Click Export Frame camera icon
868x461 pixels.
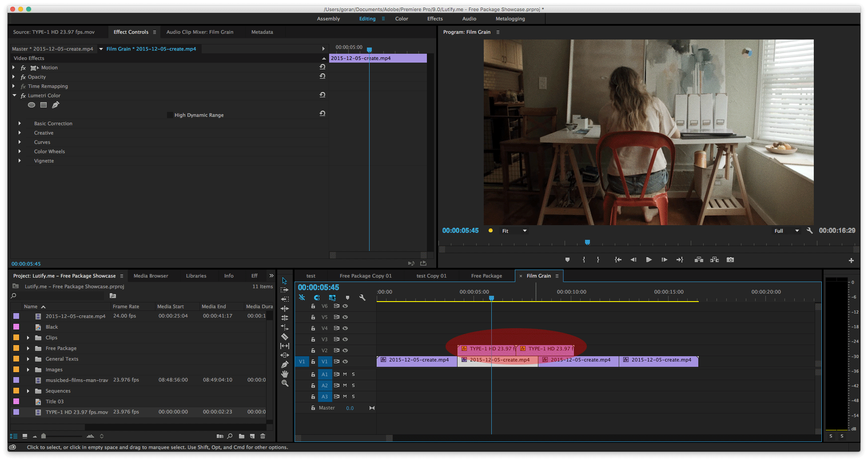(x=730, y=260)
